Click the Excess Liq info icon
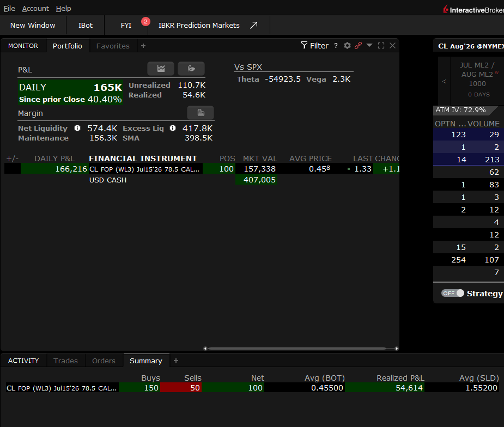 tap(173, 128)
